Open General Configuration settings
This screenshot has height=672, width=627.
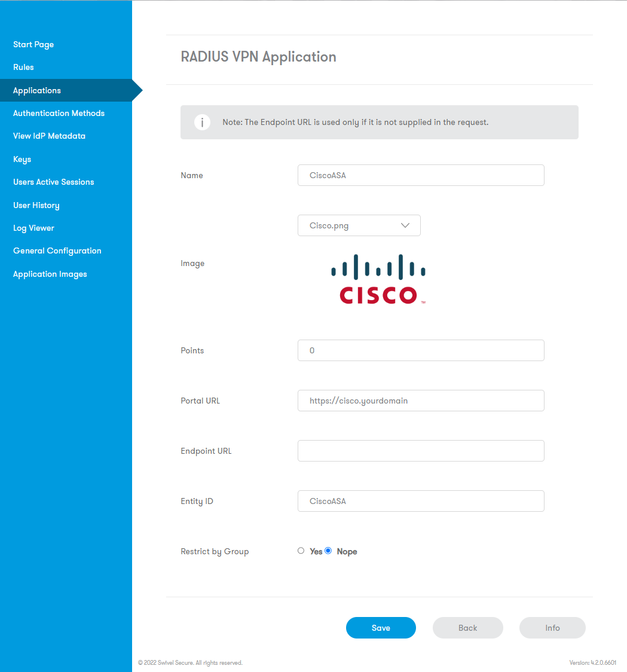tap(57, 251)
